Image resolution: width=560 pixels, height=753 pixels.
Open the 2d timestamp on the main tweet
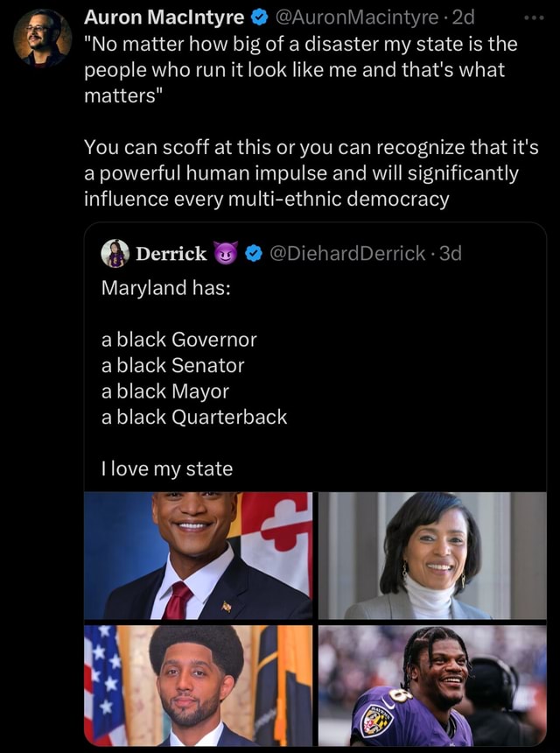(x=462, y=18)
